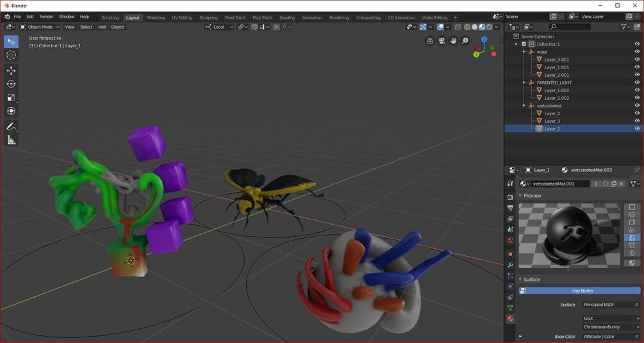644x343 pixels.
Task: Activate the Scale tool
Action: 11,98
